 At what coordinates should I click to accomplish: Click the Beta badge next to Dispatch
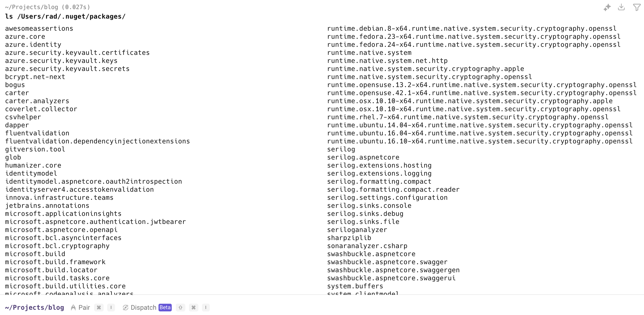165,307
